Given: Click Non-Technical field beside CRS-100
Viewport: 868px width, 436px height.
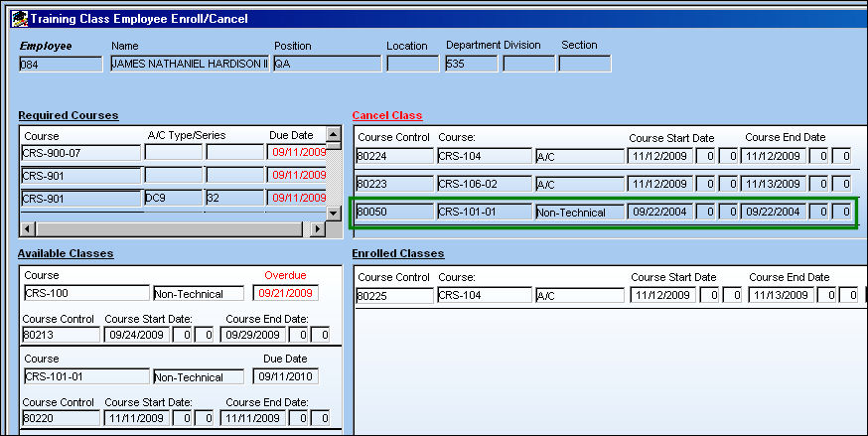Looking at the screenshot, I should (x=199, y=293).
